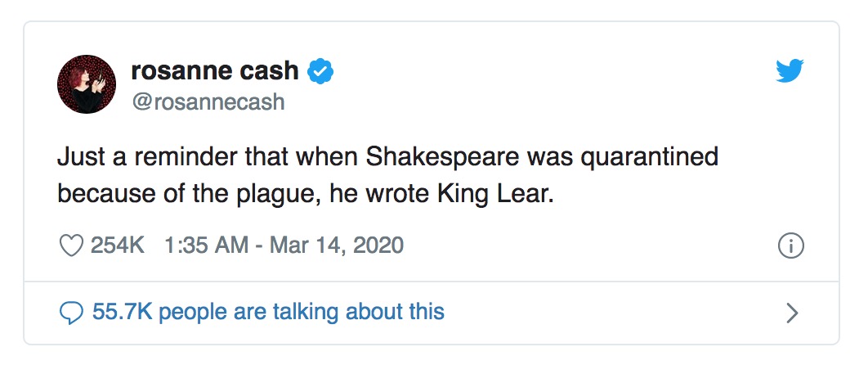This screenshot has width=868, height=365.
Task: Click the Twitter bird logo
Action: point(790,72)
